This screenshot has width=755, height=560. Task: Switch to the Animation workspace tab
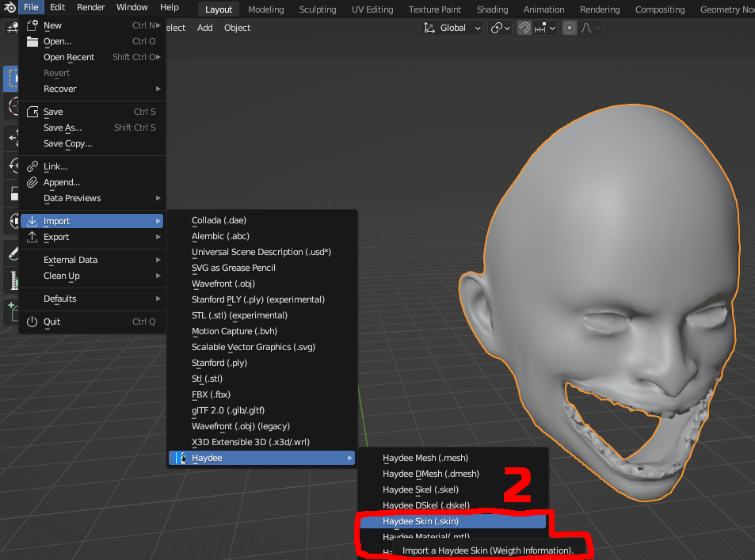click(543, 10)
